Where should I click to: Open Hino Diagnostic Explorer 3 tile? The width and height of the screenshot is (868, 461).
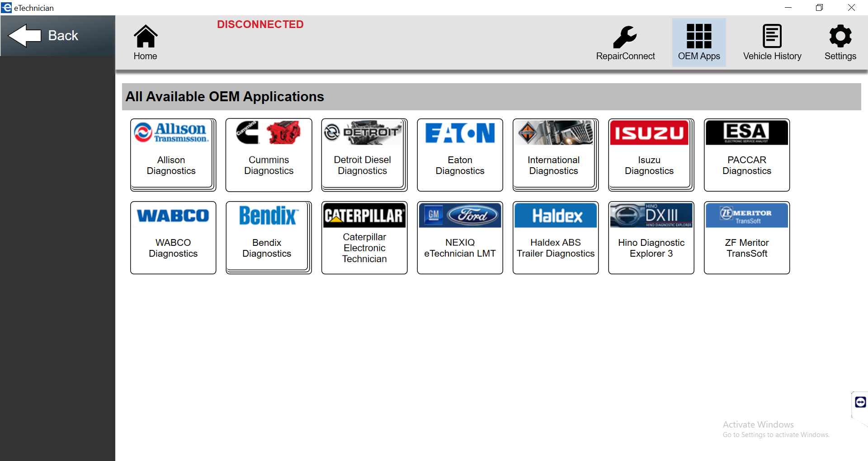(651, 238)
